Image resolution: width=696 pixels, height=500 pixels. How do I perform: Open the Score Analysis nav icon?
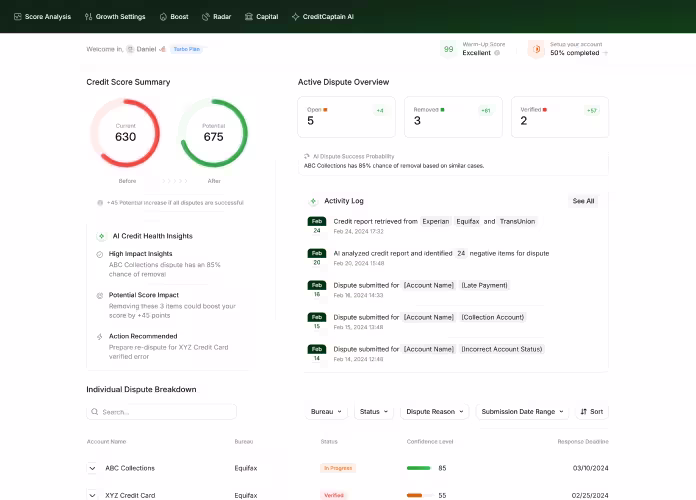(18, 17)
